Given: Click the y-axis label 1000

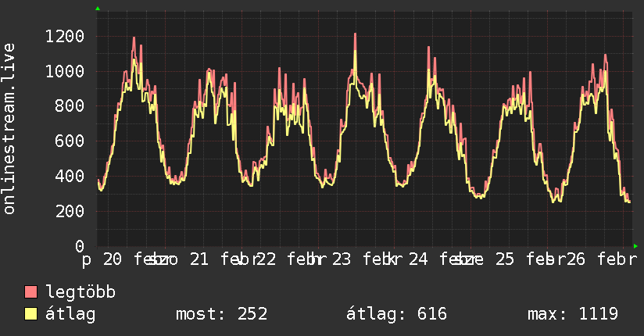Looking at the screenshot, I should pos(65,71).
